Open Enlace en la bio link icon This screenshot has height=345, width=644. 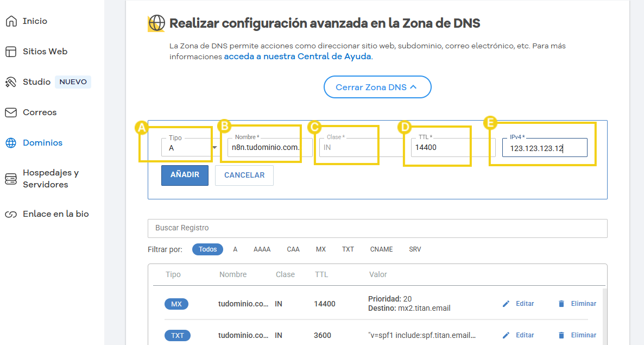tap(11, 214)
